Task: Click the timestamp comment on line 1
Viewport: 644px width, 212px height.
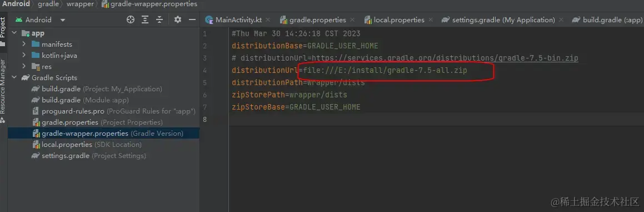Action: [296, 34]
